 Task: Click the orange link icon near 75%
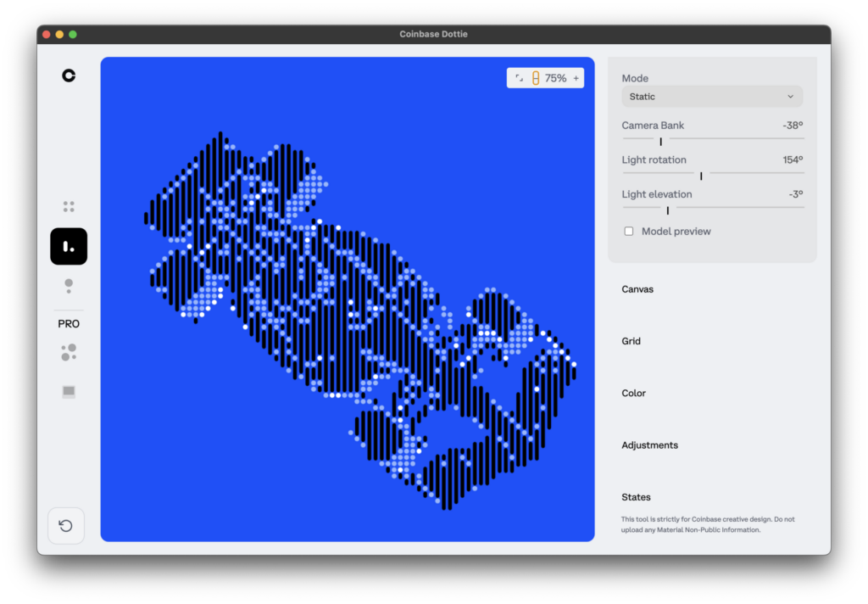pyautogui.click(x=536, y=78)
